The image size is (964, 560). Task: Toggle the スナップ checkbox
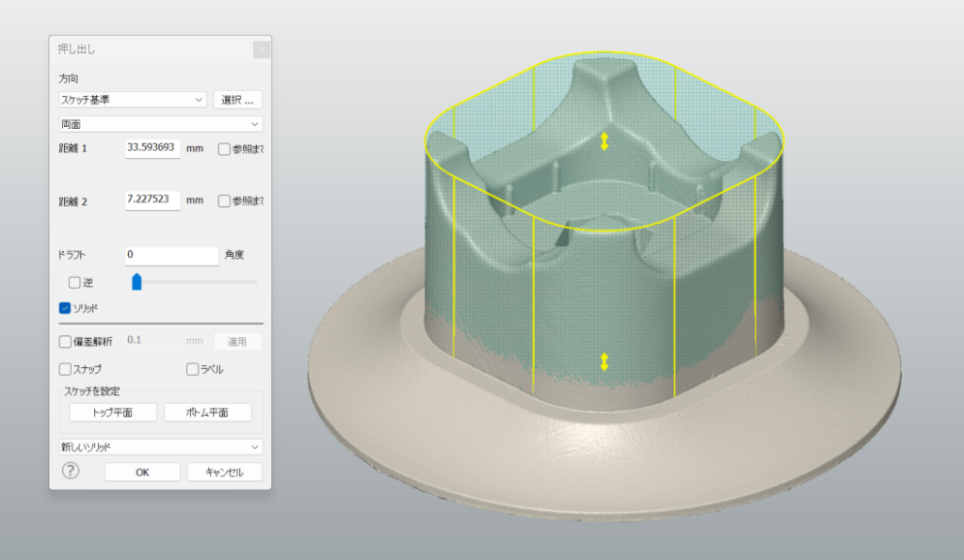click(x=65, y=369)
